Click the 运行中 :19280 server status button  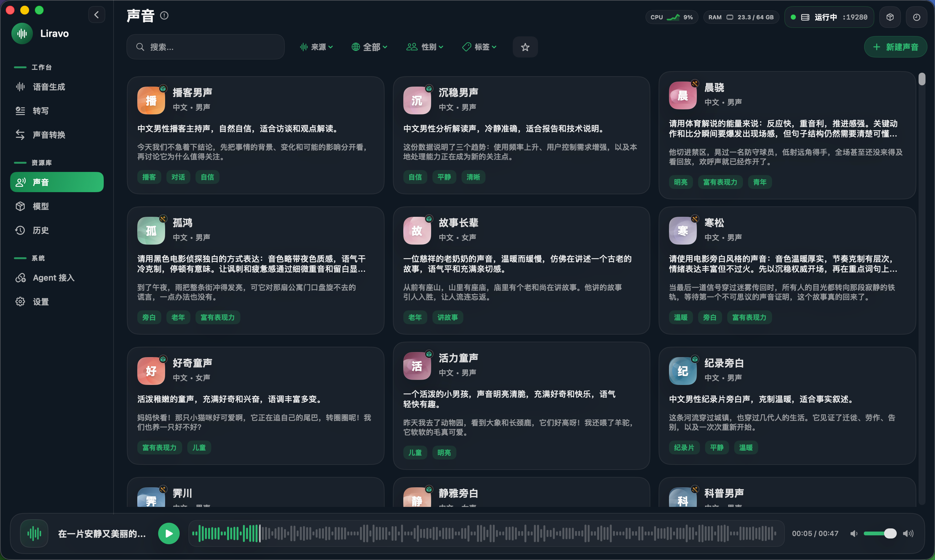(x=829, y=17)
